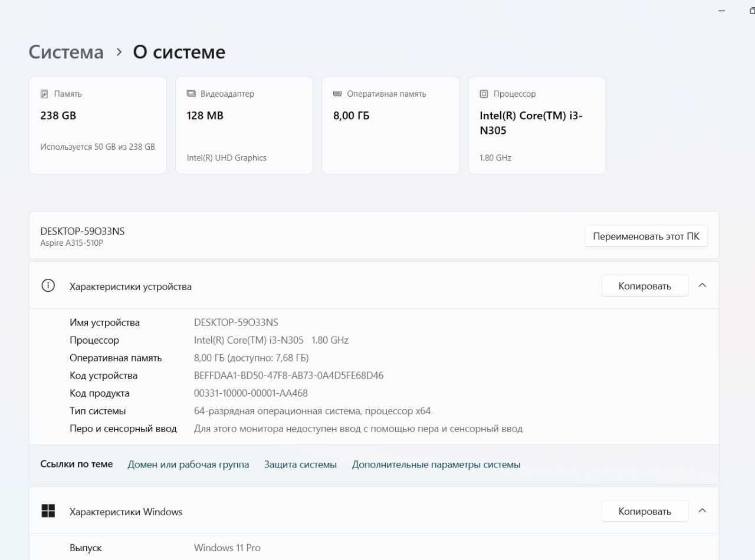Click Переименовать этот ПК button
755x560 pixels.
pos(646,236)
